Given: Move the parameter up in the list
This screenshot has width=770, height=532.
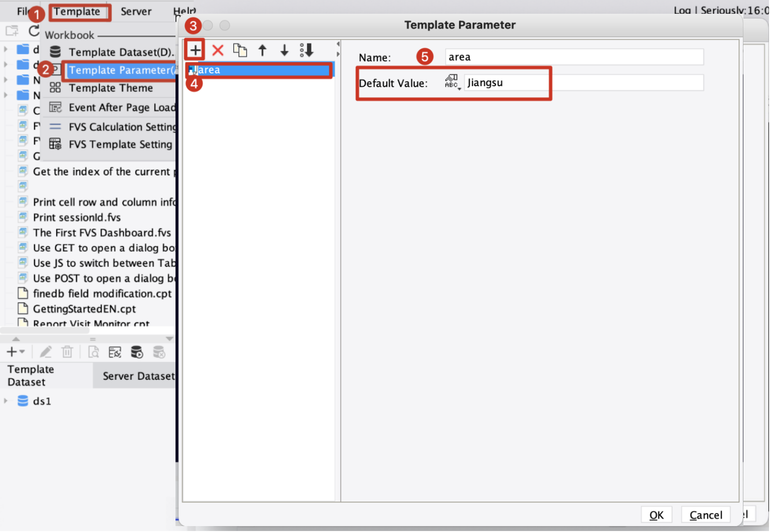Looking at the screenshot, I should point(262,50).
